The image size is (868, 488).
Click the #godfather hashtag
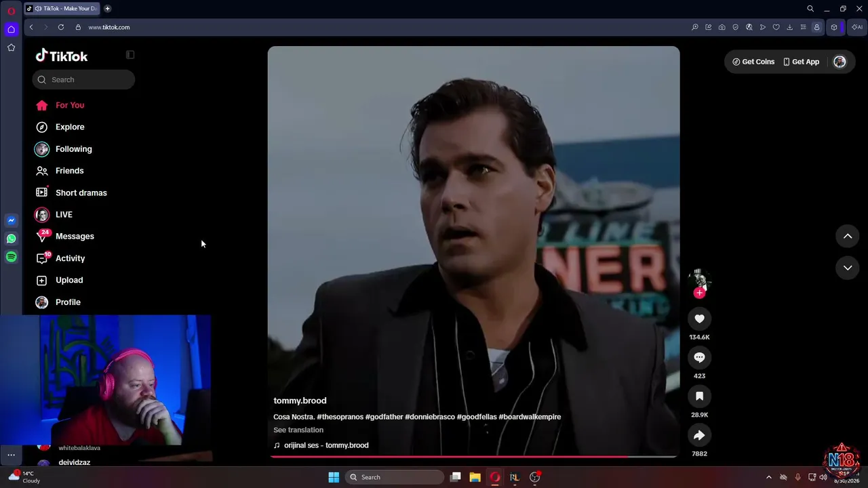(384, 417)
